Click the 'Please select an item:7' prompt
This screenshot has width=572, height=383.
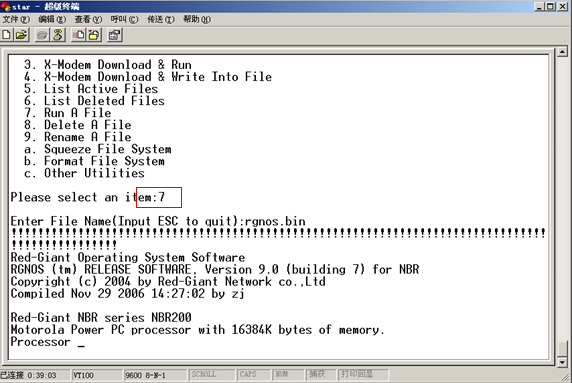88,197
